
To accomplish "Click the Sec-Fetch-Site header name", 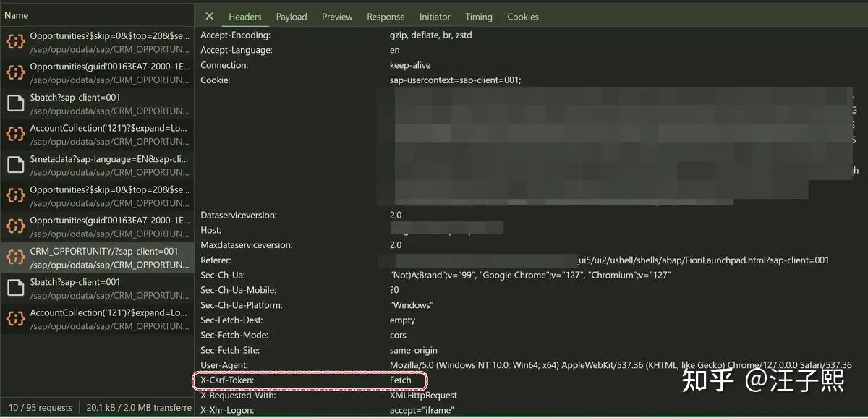I will 229,350.
